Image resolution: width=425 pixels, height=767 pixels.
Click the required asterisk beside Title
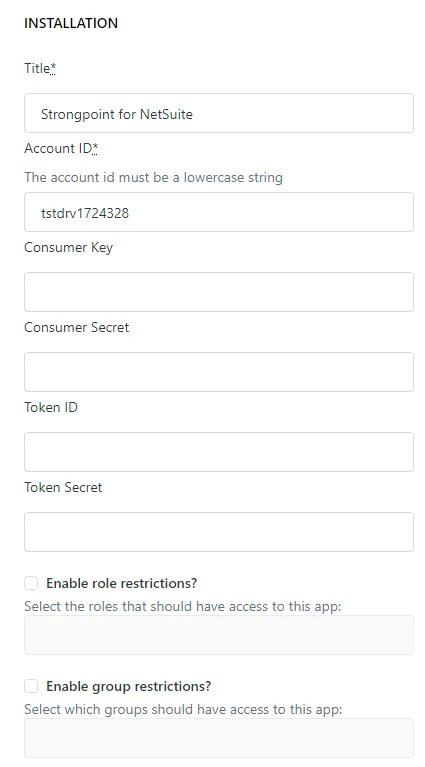[53, 68]
